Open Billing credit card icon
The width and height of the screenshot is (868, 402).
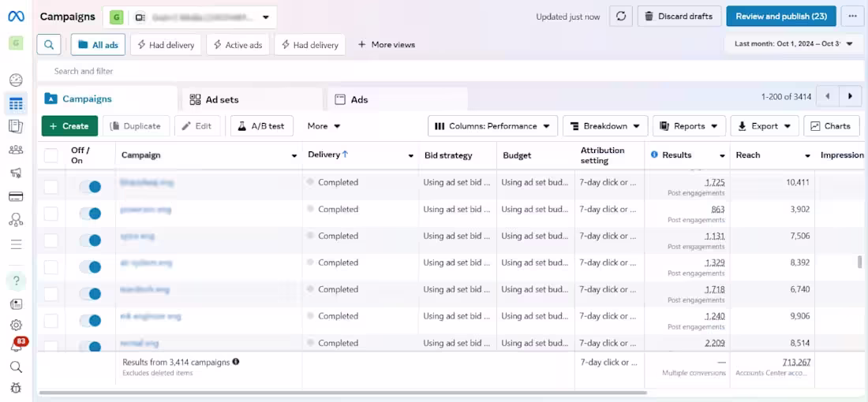click(16, 197)
